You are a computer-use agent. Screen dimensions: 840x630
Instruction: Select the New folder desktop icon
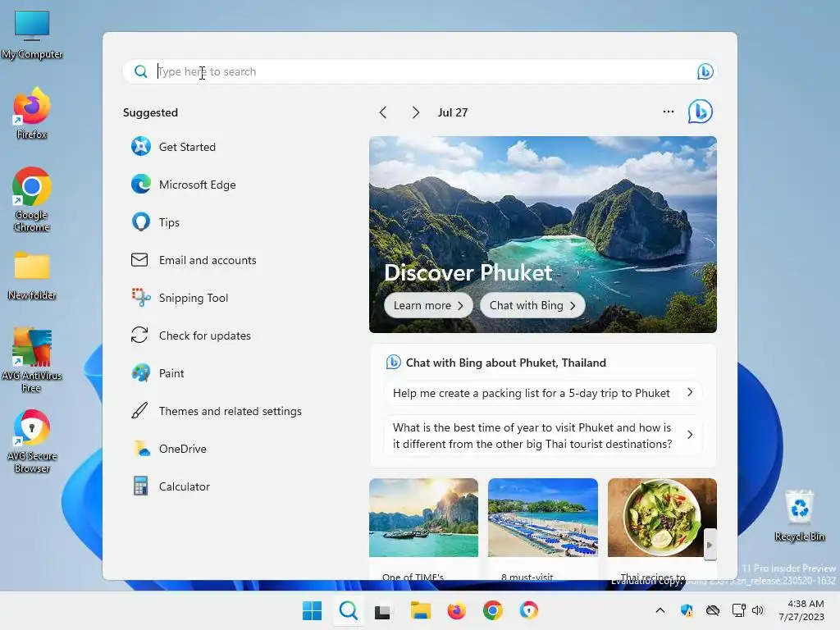point(32,276)
